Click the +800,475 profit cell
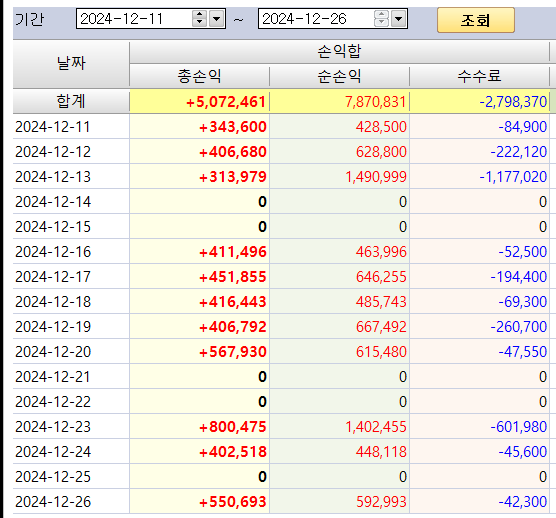This screenshot has height=518, width=556. pyautogui.click(x=200, y=427)
